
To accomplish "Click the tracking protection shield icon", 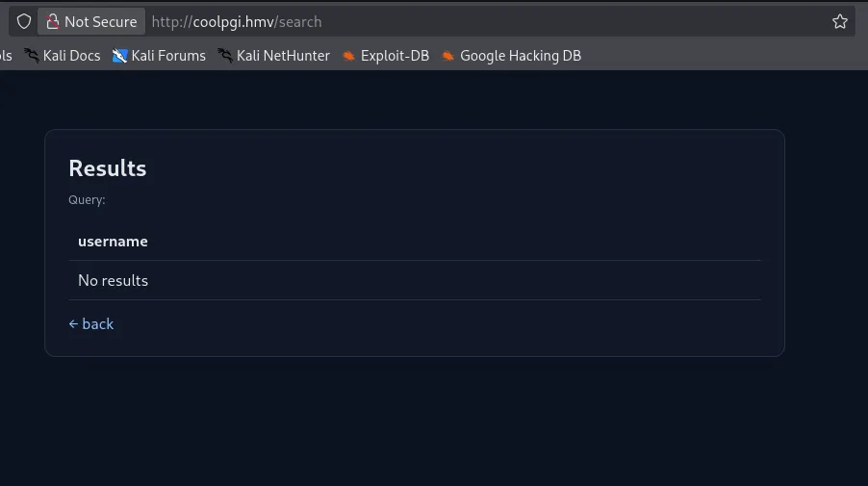I will [24, 21].
